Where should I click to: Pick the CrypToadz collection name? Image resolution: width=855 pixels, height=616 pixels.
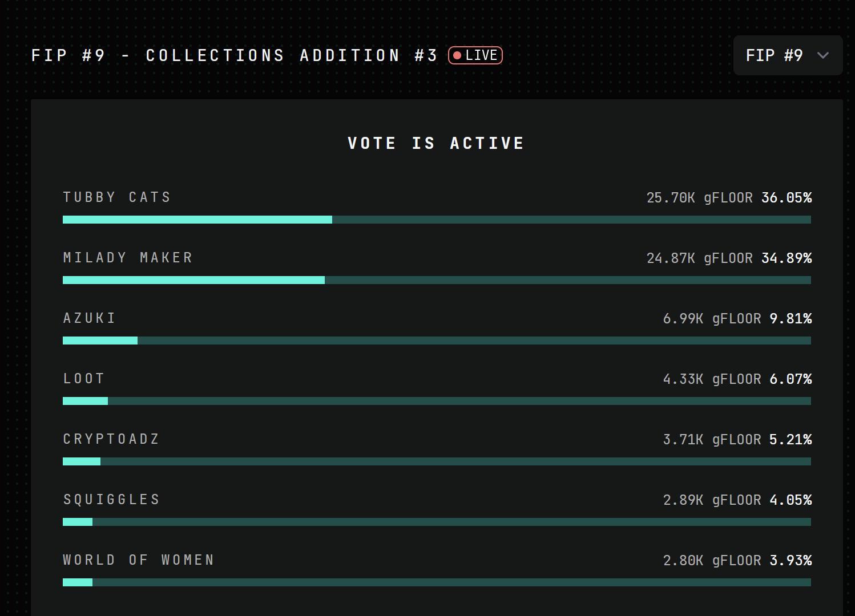tap(111, 439)
